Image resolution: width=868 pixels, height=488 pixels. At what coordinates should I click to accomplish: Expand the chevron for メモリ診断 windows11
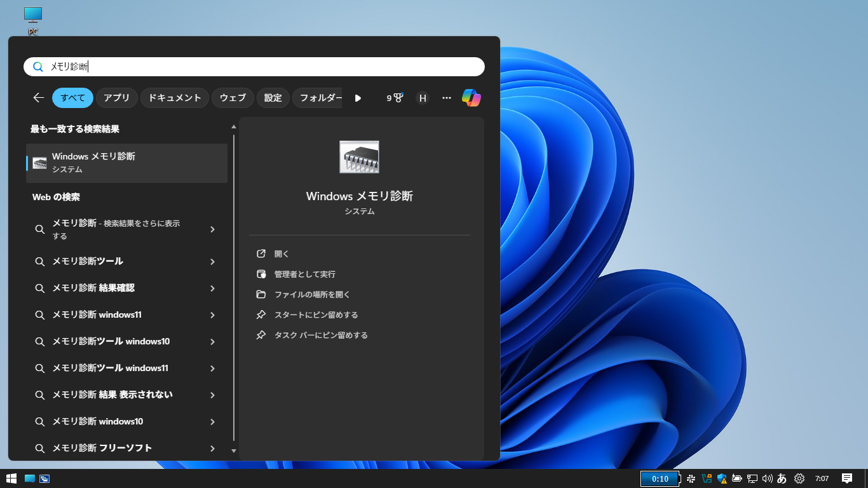point(212,315)
